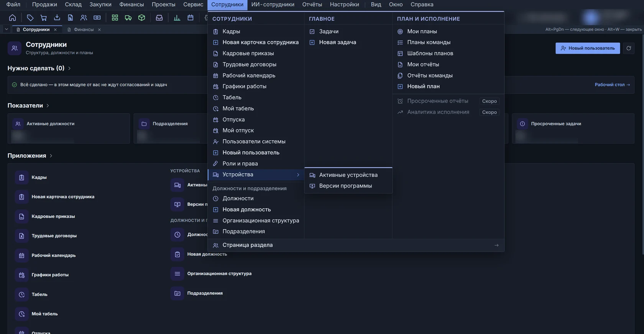
Task: Click the calendar toolbar icon
Action: tap(191, 18)
